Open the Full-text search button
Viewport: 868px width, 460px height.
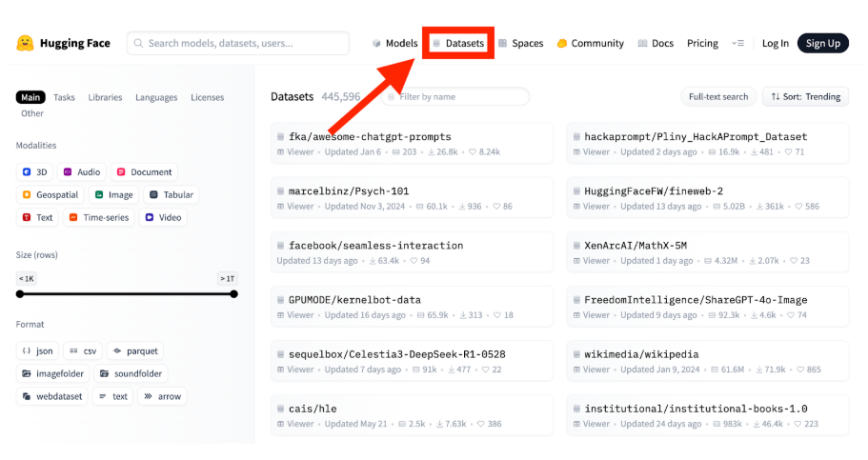coord(717,96)
